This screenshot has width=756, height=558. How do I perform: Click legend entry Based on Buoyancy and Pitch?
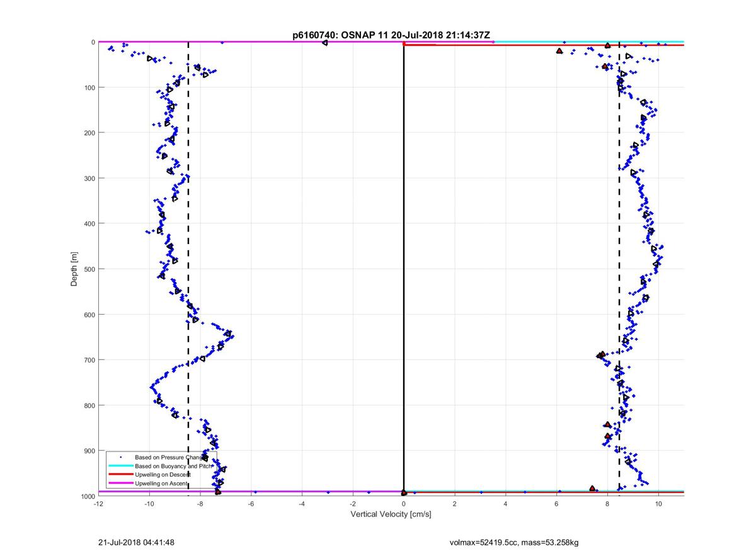(172, 465)
